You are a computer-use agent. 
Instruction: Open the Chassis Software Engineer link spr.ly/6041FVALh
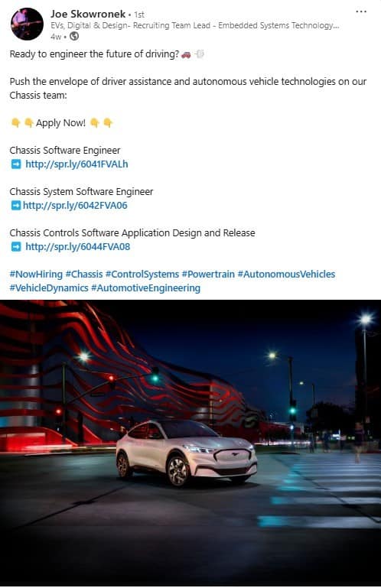tap(77, 164)
